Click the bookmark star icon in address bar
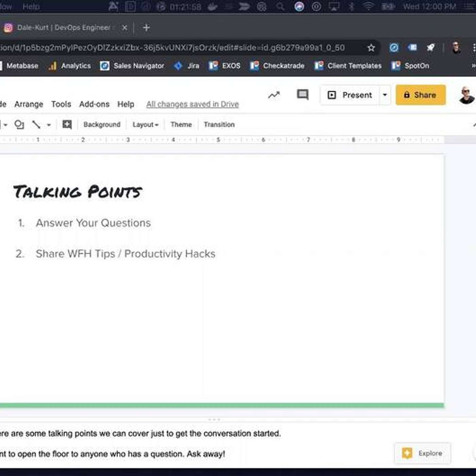476x476 pixels. pyautogui.click(x=371, y=48)
